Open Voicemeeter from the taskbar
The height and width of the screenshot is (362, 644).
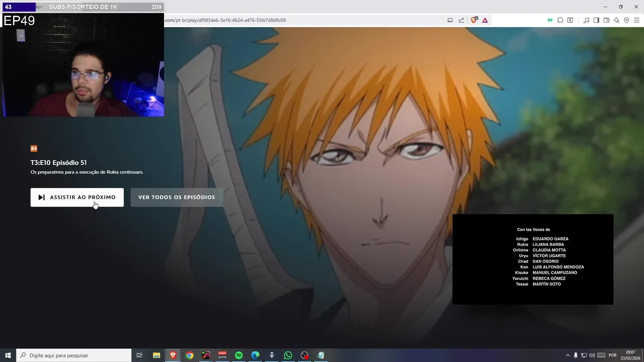(x=222, y=355)
